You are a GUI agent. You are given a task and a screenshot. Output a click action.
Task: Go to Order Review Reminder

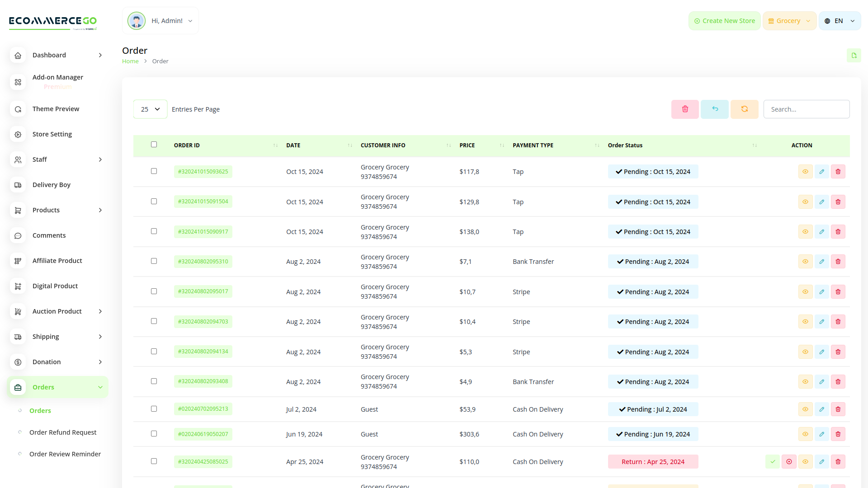click(65, 454)
